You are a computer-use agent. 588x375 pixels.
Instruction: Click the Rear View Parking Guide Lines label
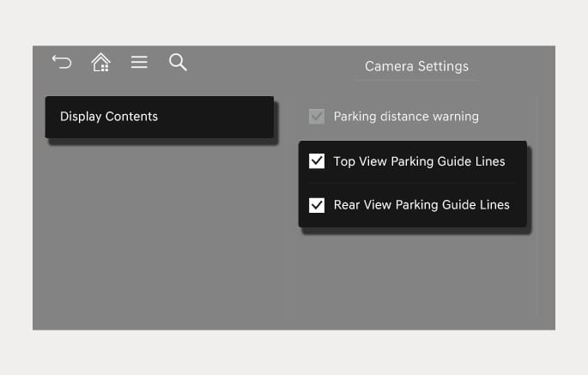421,205
